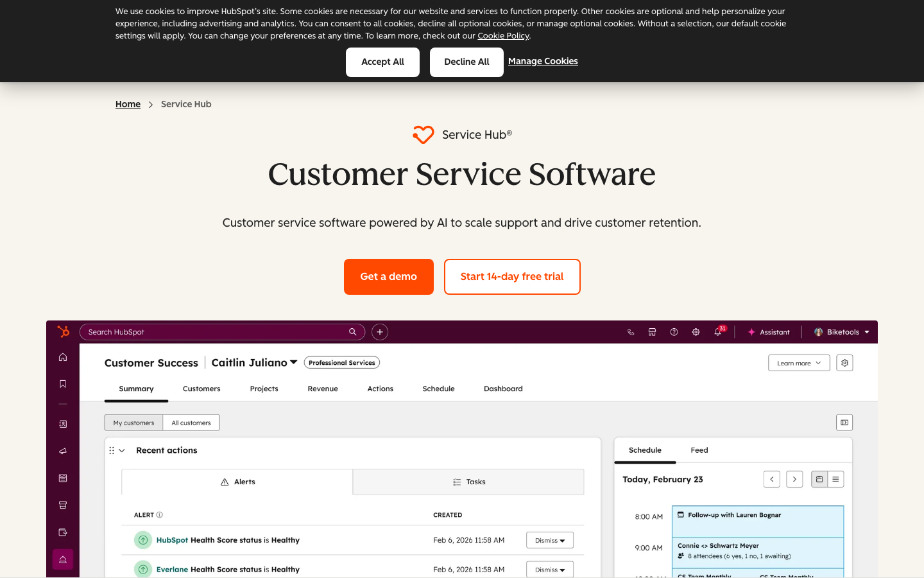924x578 pixels.
Task: Open the Biketools account dropdown
Action: (842, 332)
